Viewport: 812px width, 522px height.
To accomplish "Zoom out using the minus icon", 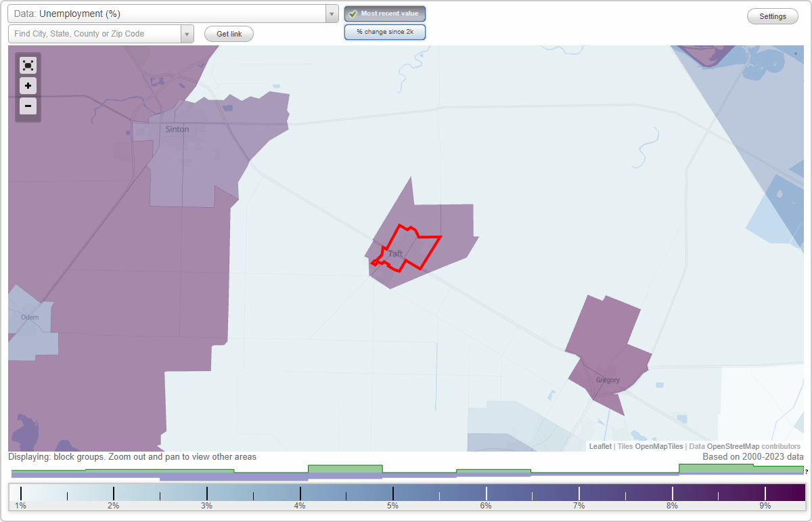I will [28, 106].
